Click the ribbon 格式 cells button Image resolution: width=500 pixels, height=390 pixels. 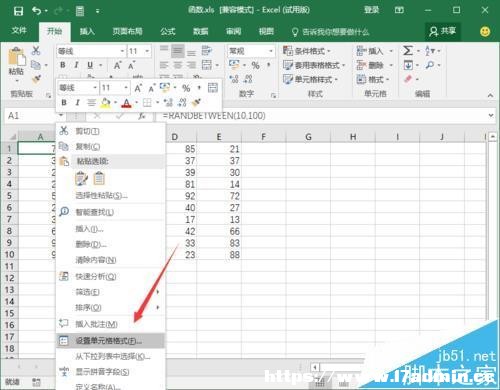373,79
